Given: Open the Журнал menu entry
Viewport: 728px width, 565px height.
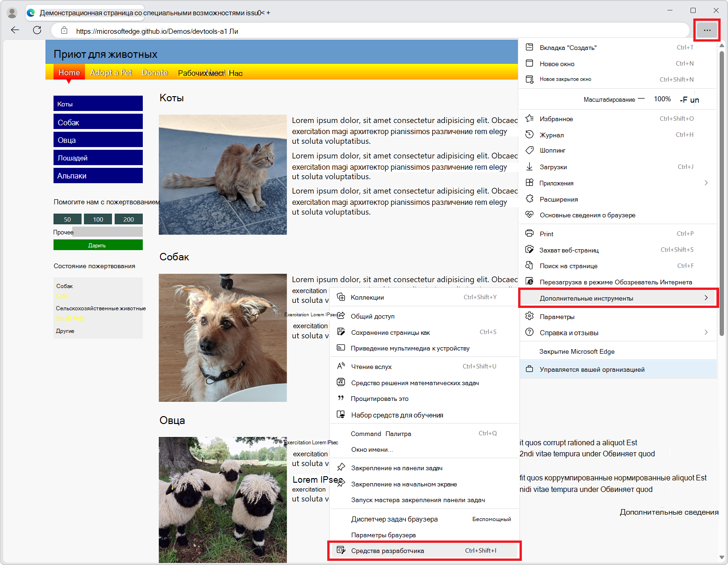Looking at the screenshot, I should [x=618, y=135].
